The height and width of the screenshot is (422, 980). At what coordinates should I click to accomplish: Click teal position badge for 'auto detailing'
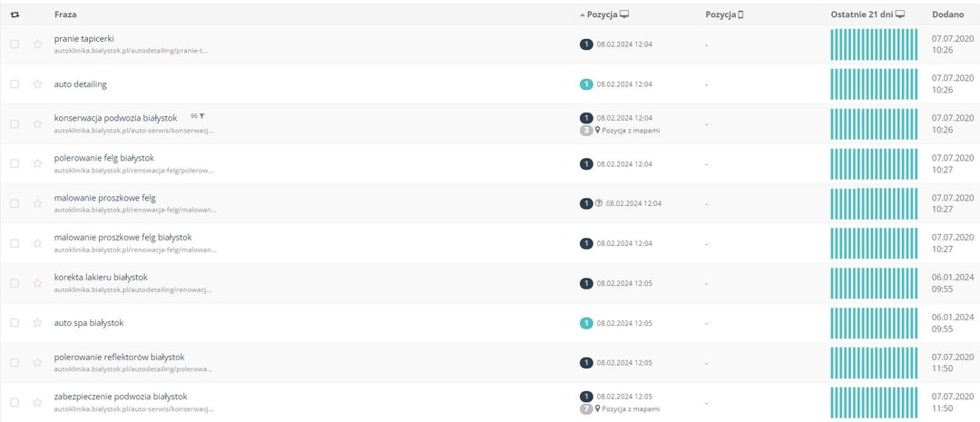coord(586,84)
